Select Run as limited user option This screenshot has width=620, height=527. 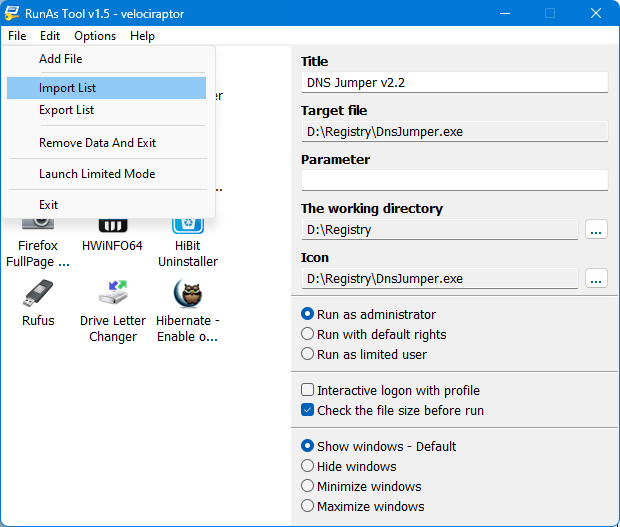pyautogui.click(x=308, y=354)
